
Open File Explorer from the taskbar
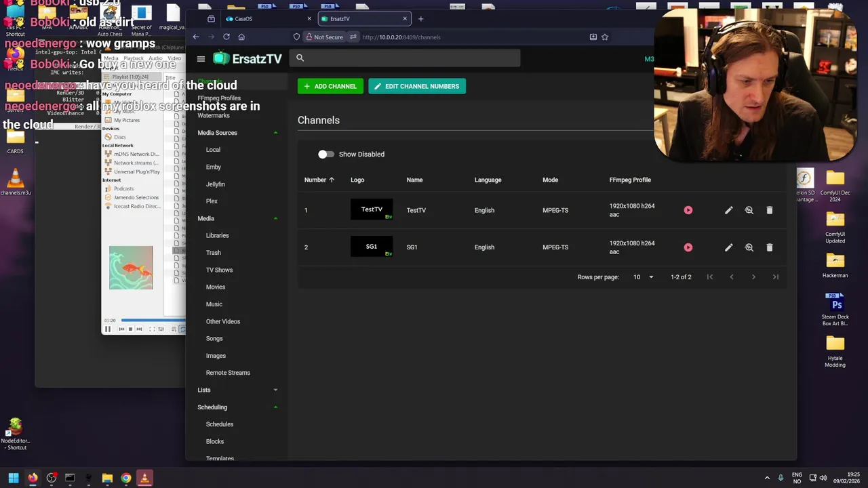click(107, 479)
